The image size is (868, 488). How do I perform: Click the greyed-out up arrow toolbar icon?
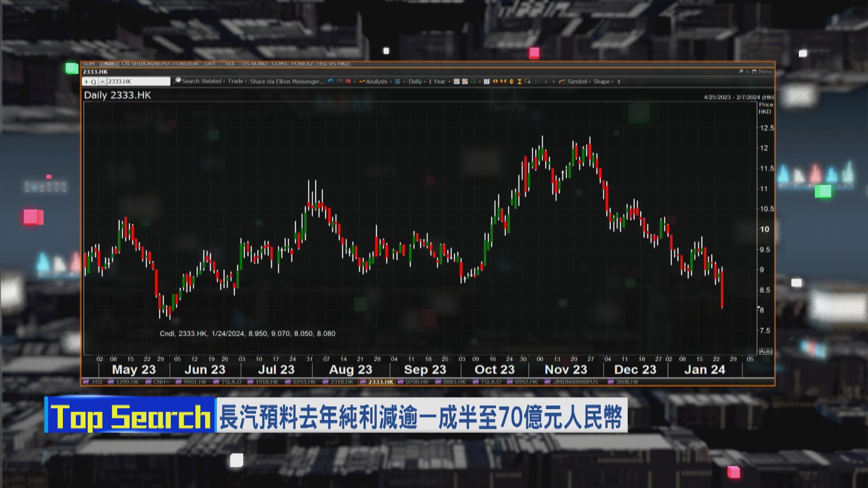[554, 81]
